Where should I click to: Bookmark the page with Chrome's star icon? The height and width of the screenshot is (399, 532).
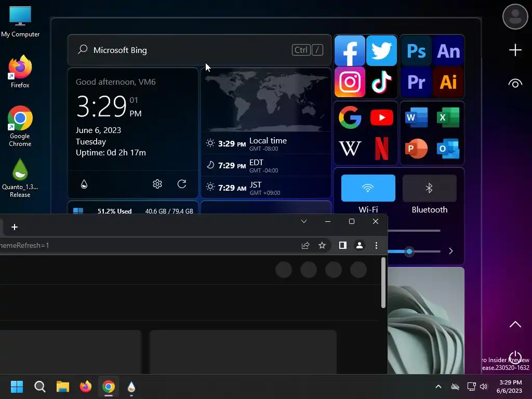pyautogui.click(x=322, y=245)
